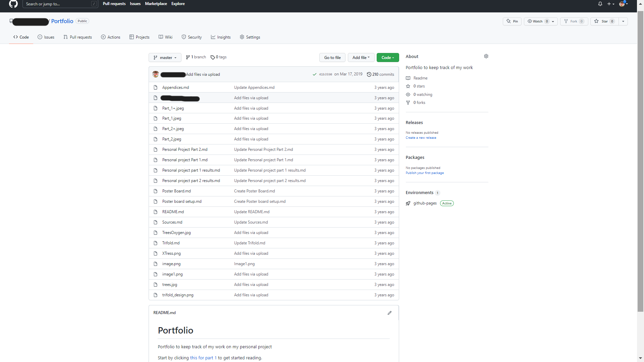
Task: Switch to the Actions tab
Action: click(x=110, y=37)
